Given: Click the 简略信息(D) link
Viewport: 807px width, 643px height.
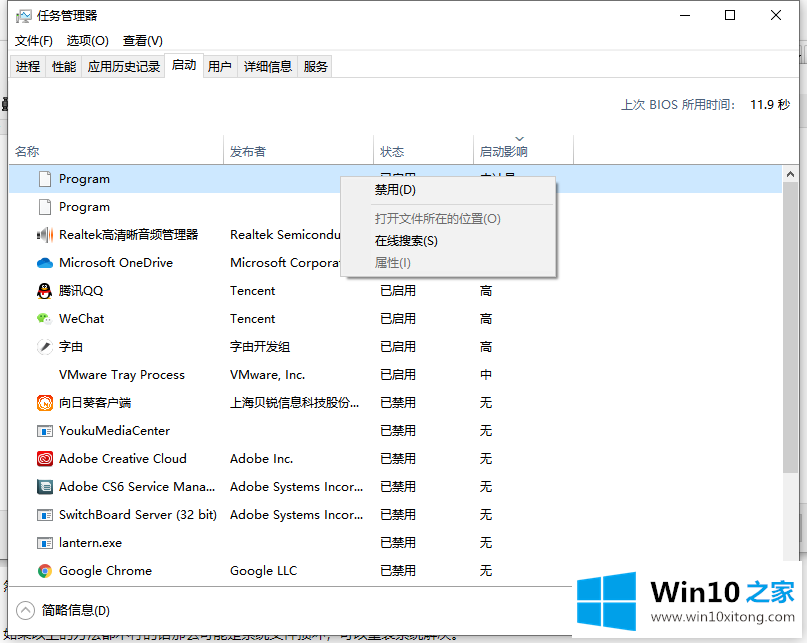Looking at the screenshot, I should (76, 611).
